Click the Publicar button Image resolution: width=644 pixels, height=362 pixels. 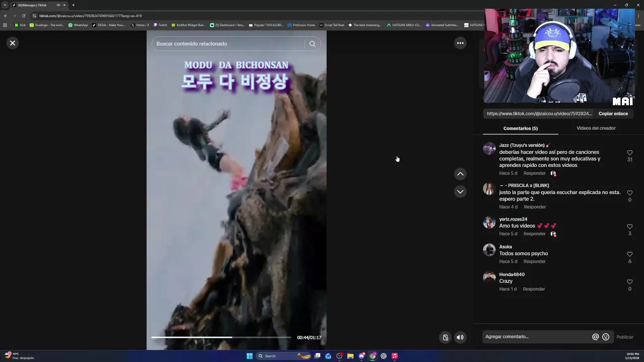(x=625, y=337)
